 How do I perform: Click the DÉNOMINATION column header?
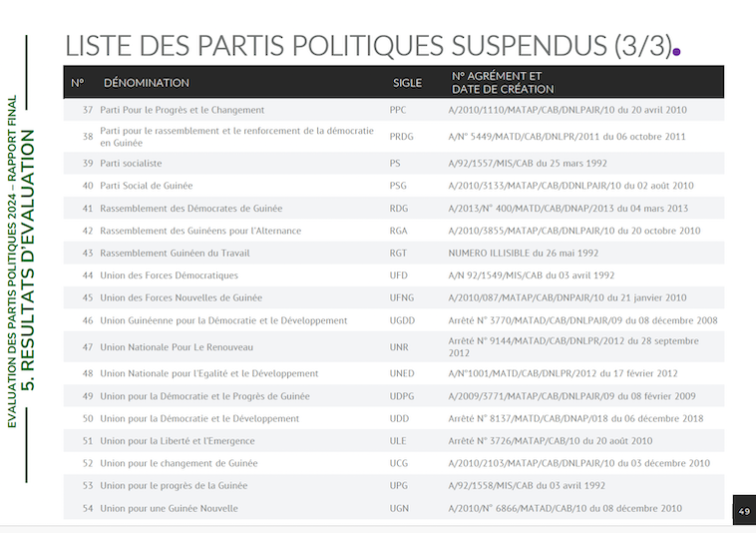(146, 83)
